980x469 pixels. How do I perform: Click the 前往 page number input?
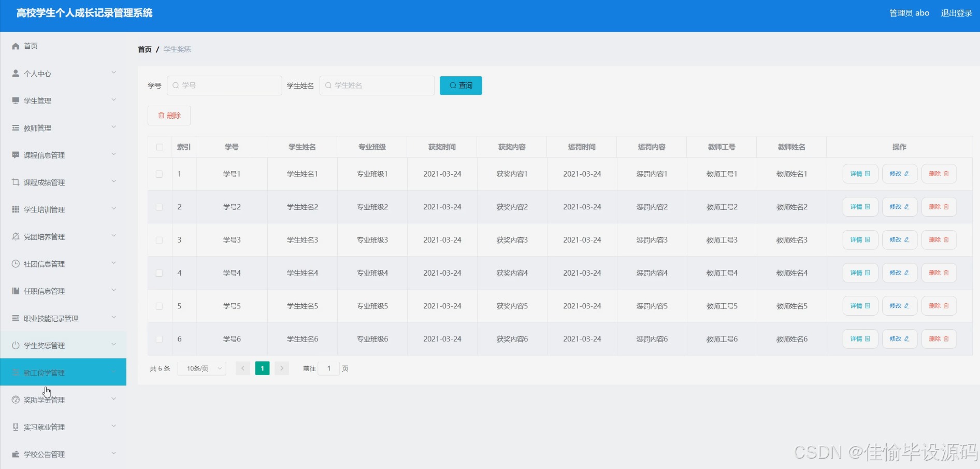(328, 368)
